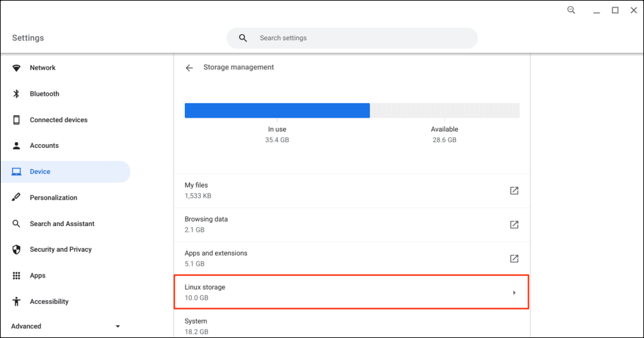The width and height of the screenshot is (644, 338).
Task: Click the Bluetooth icon in sidebar
Action: 17,94
